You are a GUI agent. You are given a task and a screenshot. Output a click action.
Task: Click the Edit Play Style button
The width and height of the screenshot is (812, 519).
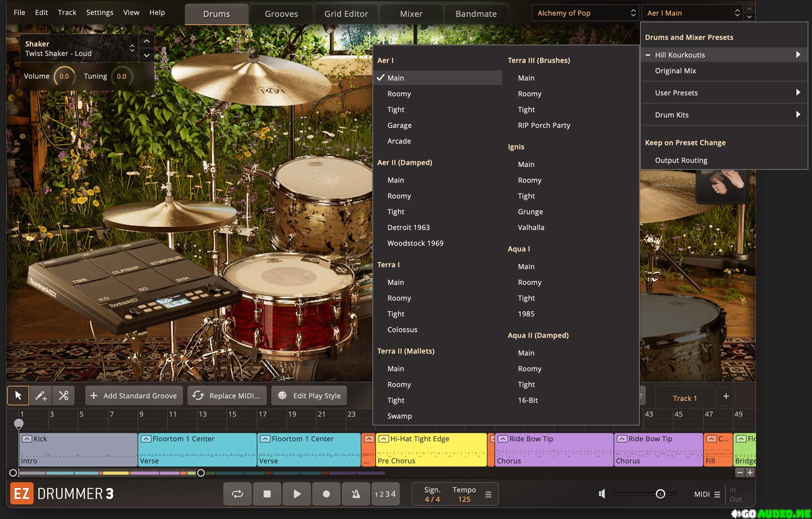pyautogui.click(x=309, y=396)
